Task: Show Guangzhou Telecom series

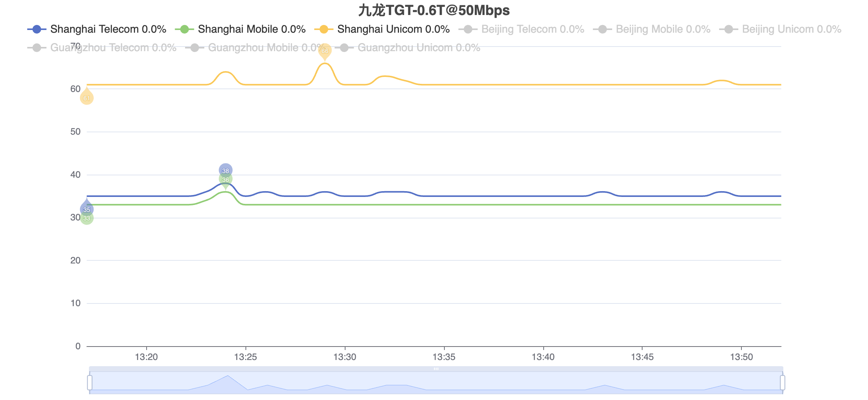Action: coord(102,48)
